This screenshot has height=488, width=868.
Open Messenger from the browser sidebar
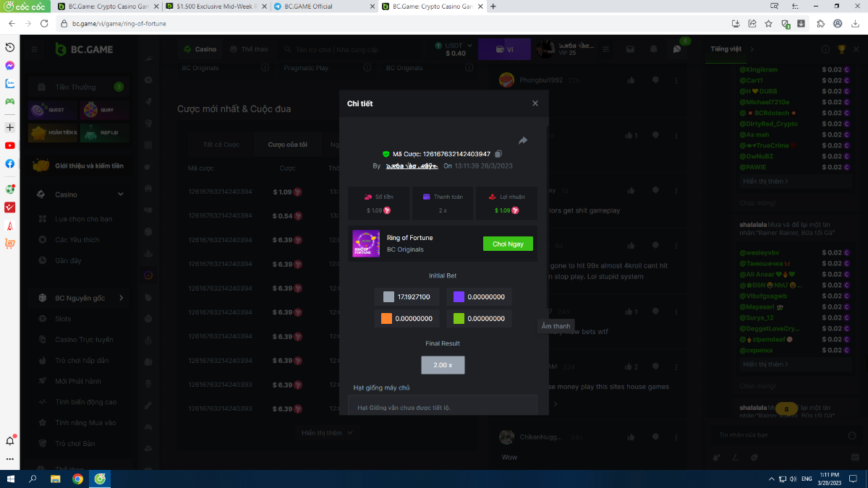click(10, 65)
